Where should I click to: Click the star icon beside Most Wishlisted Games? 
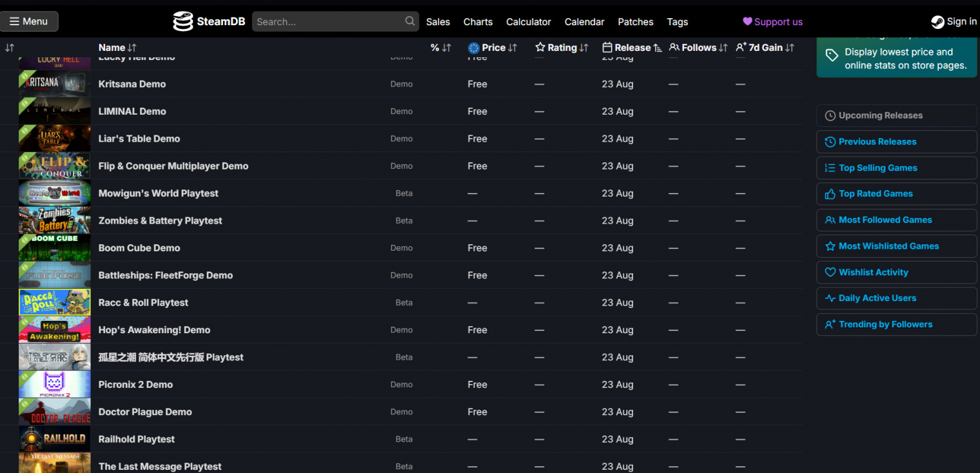[x=830, y=246]
